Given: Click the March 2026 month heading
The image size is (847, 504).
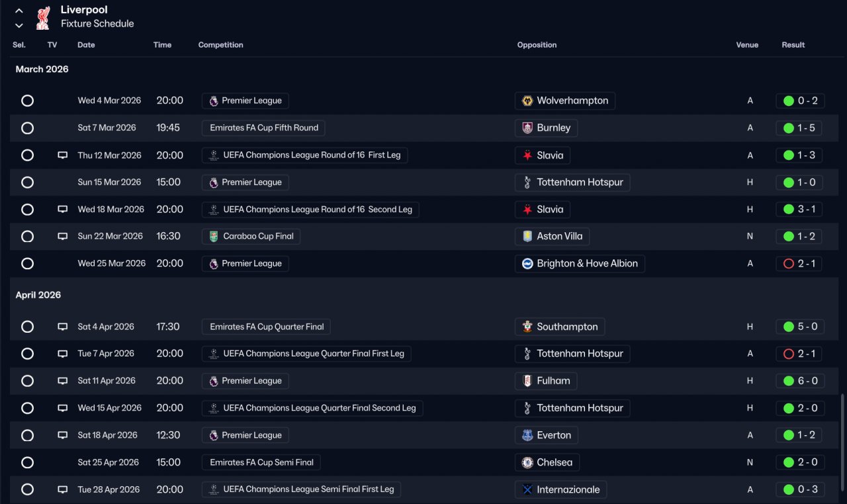Looking at the screenshot, I should coord(42,69).
